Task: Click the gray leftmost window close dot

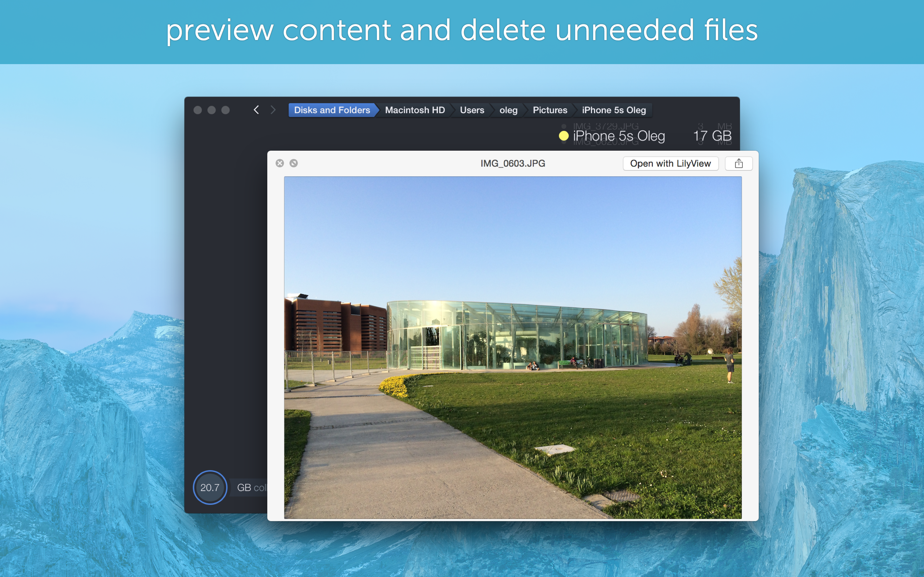Action: click(x=198, y=110)
